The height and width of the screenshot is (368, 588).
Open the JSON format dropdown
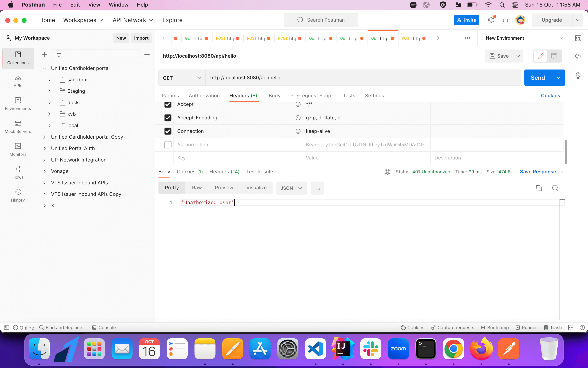(x=292, y=188)
